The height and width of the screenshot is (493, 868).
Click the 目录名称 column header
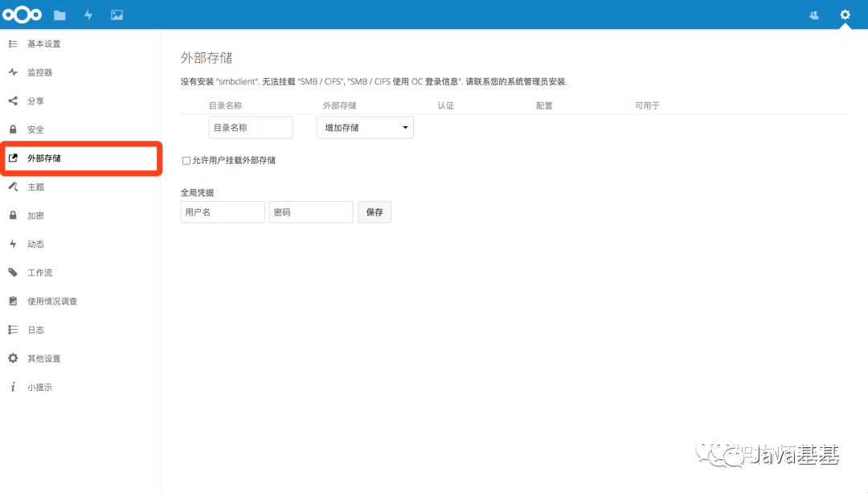[225, 105]
